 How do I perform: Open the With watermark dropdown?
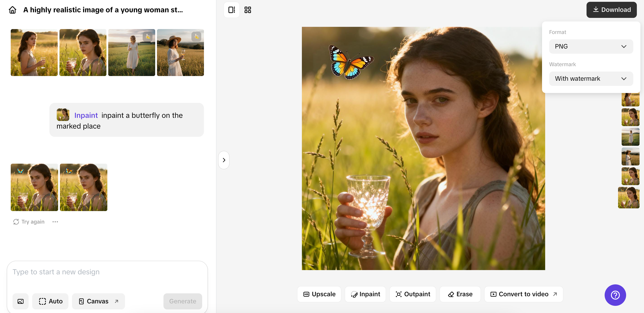[x=591, y=79]
